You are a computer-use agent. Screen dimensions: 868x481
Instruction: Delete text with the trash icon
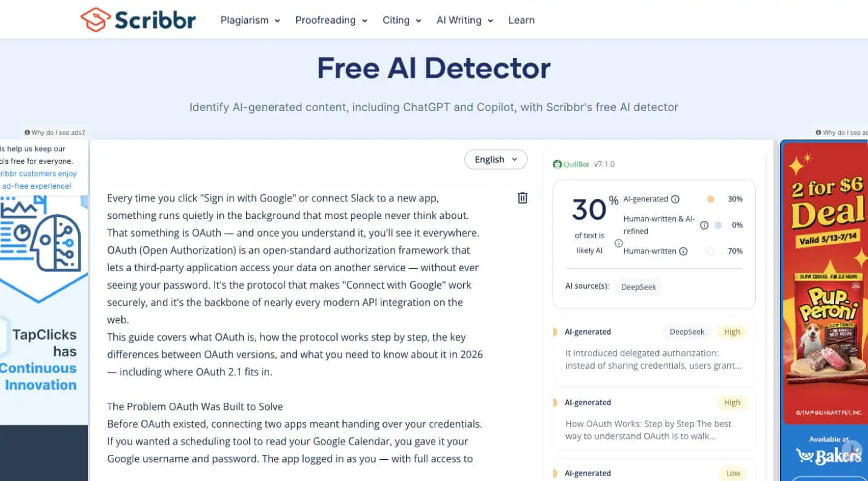(x=522, y=198)
